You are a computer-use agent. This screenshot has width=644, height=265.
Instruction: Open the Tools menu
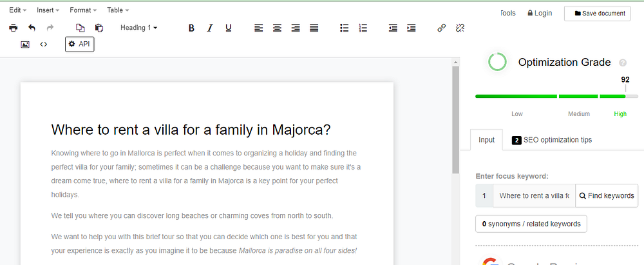(x=507, y=13)
